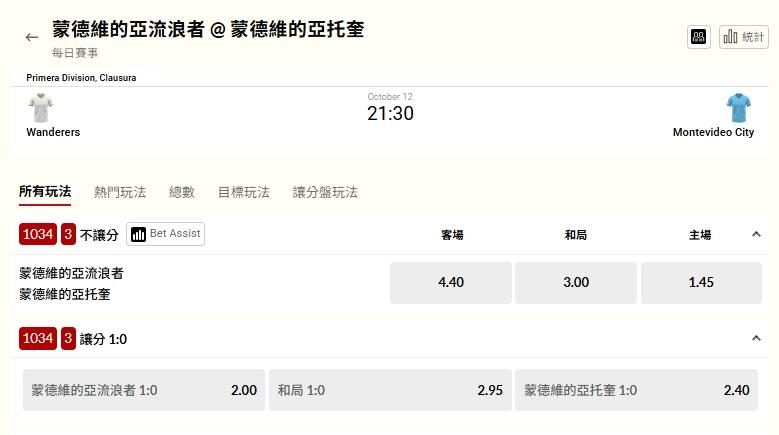Open the black scoreboard icon
Image resolution: width=779 pixels, height=435 pixels.
pyautogui.click(x=700, y=37)
